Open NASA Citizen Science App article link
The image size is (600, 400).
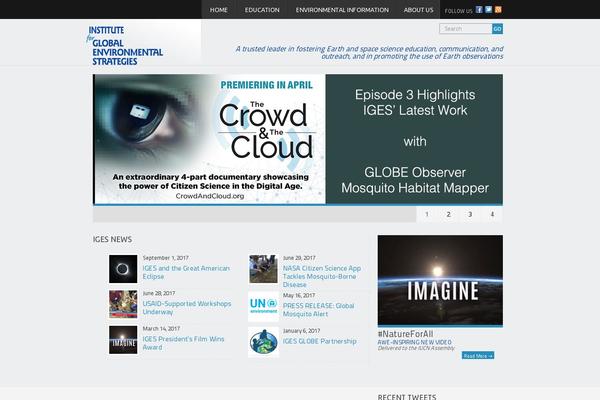322,276
